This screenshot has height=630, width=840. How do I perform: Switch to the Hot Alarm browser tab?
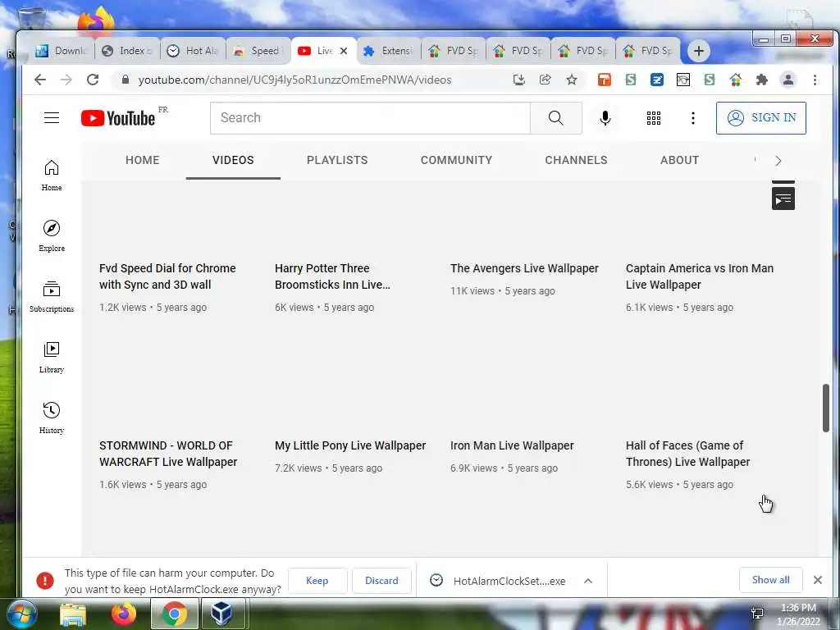[193, 51]
